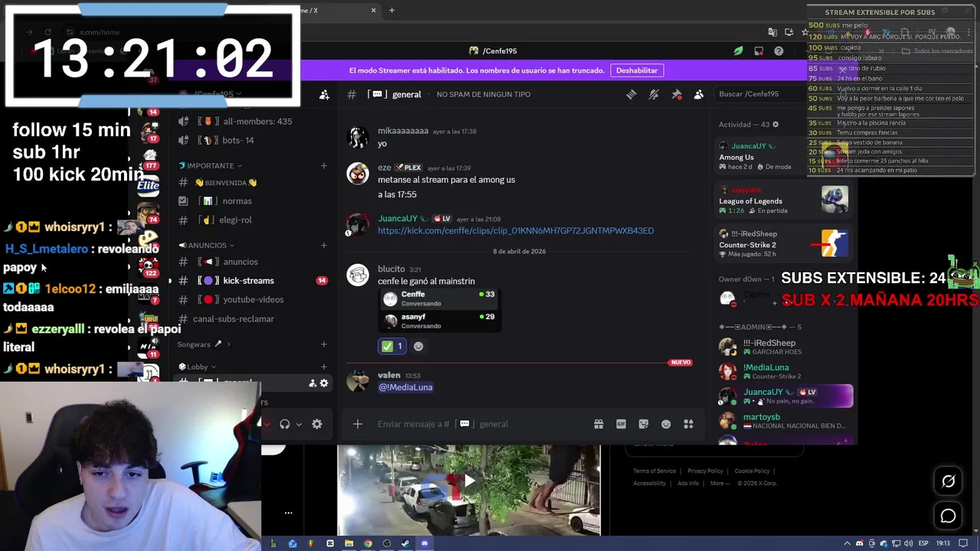Open a new browser tab with plus button
This screenshot has height=551, width=980.
391,11
